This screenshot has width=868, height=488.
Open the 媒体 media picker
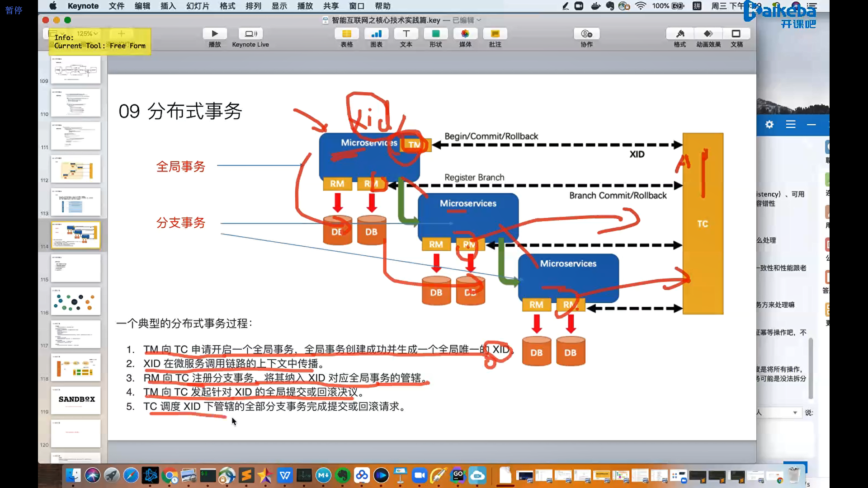point(465,34)
